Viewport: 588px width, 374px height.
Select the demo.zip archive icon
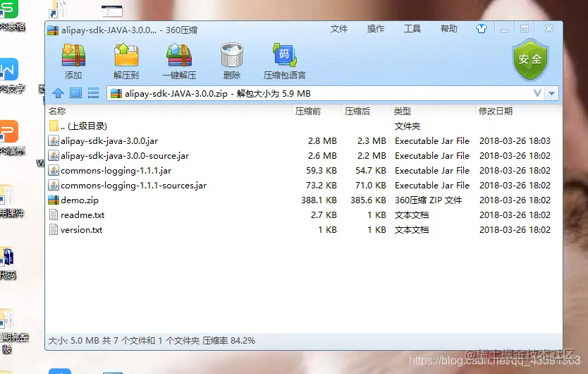(x=54, y=200)
